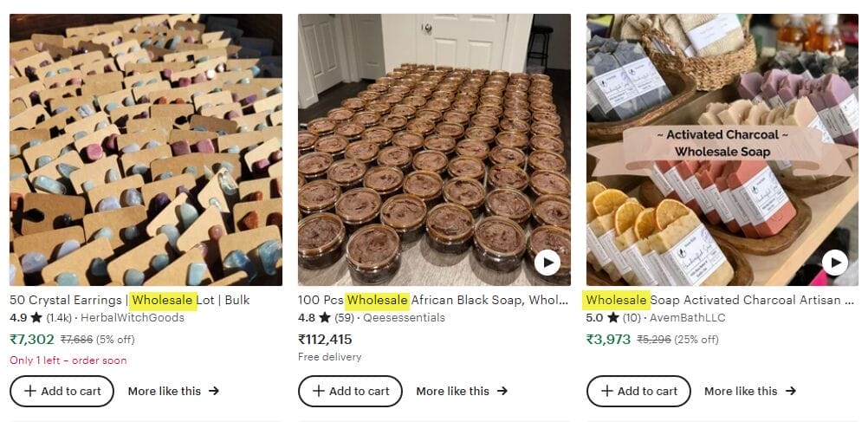Viewport: 868px width, 422px height.
Task: Show more like Crystal Earrings listing
Action: pos(173,391)
